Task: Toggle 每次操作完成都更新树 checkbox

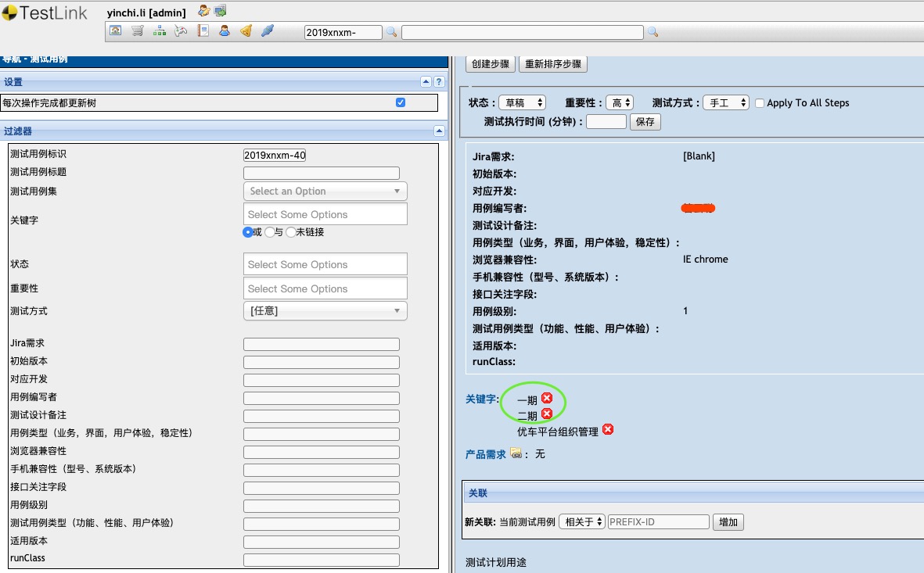Action: [x=401, y=102]
